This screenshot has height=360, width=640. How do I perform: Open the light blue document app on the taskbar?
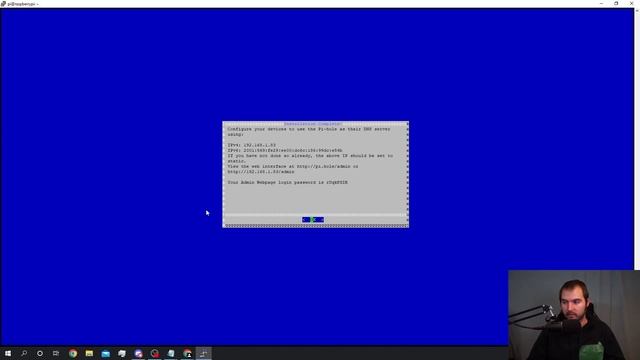click(171, 353)
